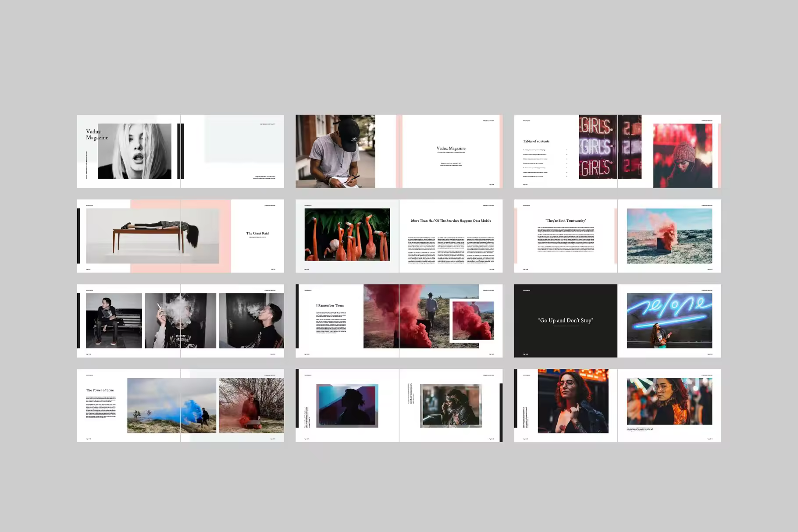Click the "Vaduz Magazine" cover title text

97,135
